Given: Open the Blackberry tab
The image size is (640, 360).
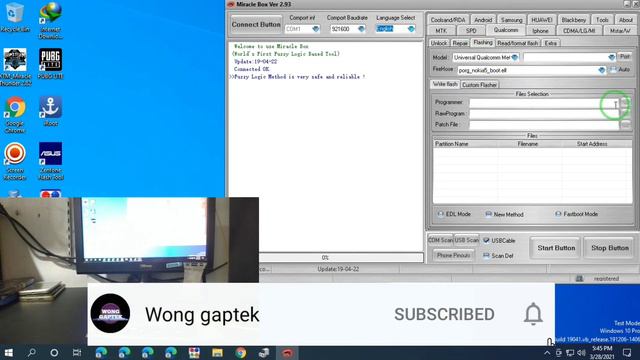Looking at the screenshot, I should [x=573, y=20].
